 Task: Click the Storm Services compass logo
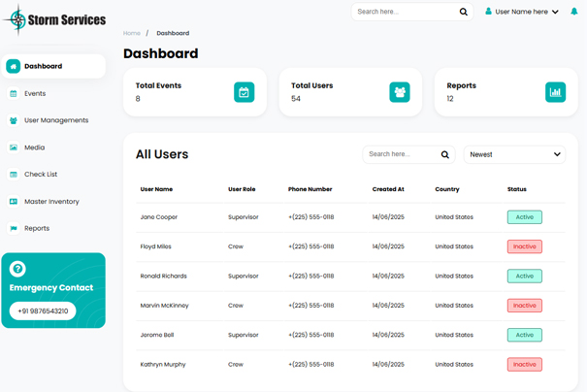tap(15, 19)
